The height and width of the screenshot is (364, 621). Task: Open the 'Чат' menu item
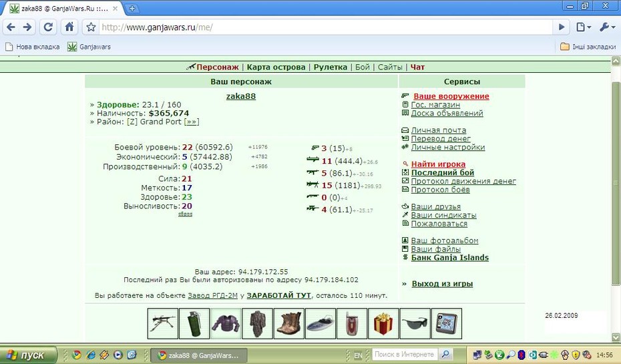[417, 67]
